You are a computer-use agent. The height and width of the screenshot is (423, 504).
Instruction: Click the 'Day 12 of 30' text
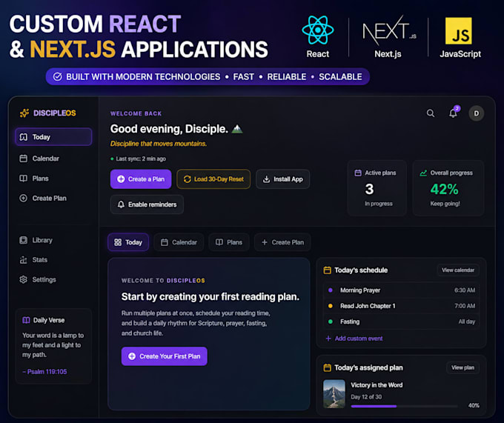pos(366,396)
